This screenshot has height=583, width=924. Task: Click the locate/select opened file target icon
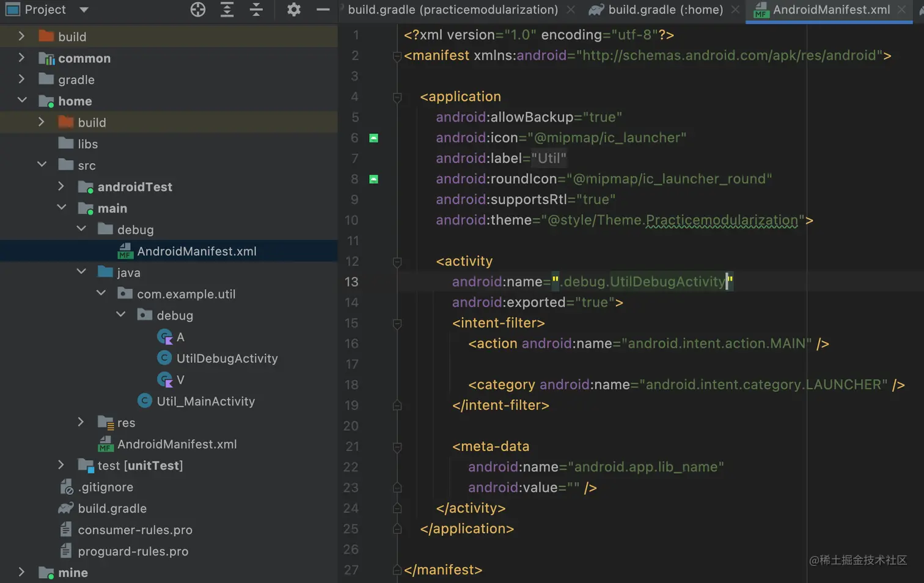(198, 10)
